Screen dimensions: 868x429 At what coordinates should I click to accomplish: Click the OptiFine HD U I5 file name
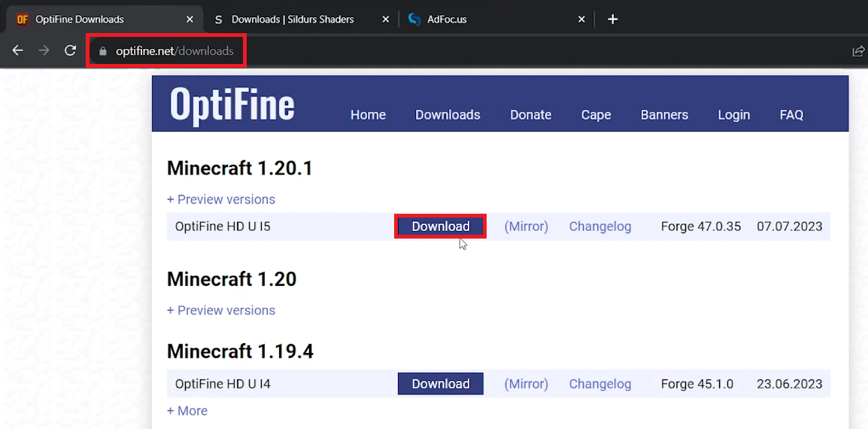tap(223, 226)
